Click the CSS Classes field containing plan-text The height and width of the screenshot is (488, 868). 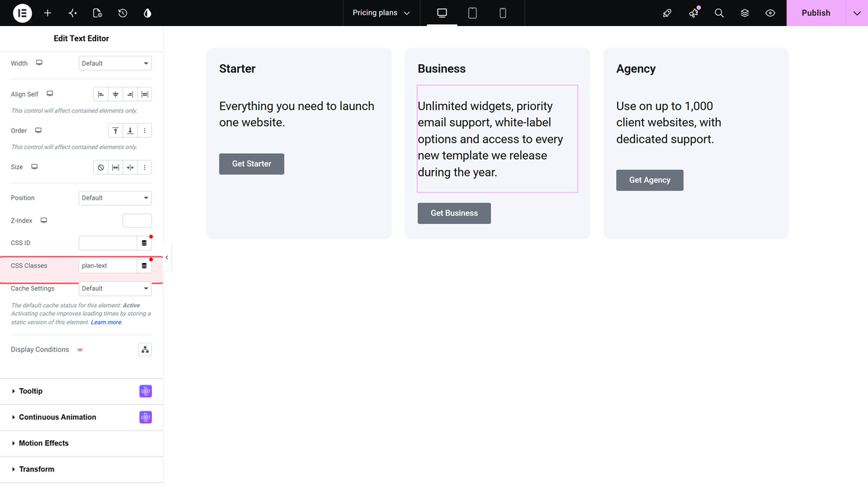coord(108,266)
